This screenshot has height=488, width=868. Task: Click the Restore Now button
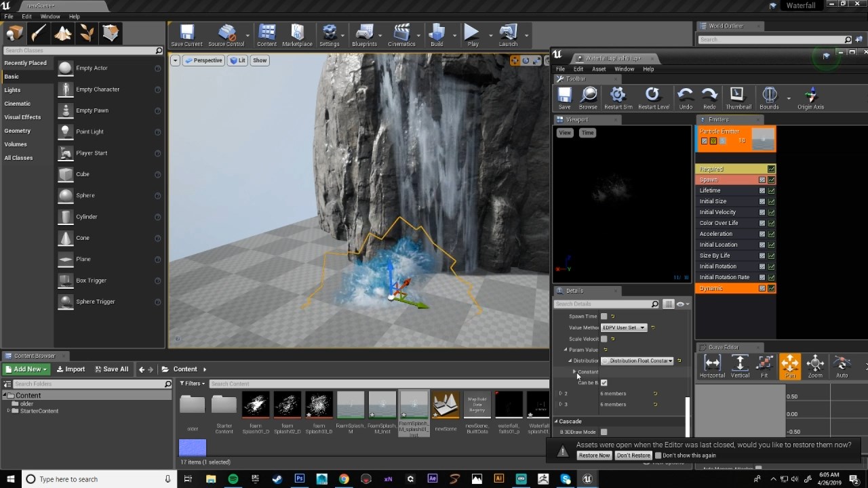click(x=594, y=455)
